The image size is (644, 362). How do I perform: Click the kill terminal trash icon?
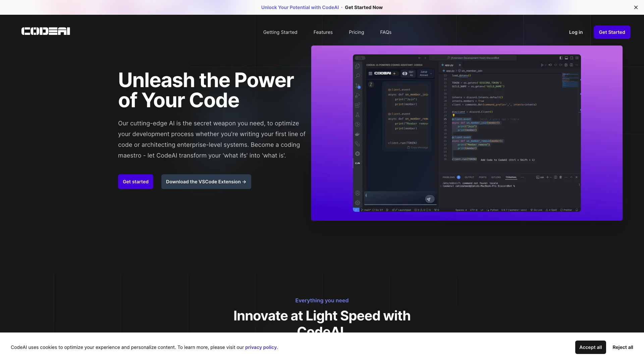point(560,177)
